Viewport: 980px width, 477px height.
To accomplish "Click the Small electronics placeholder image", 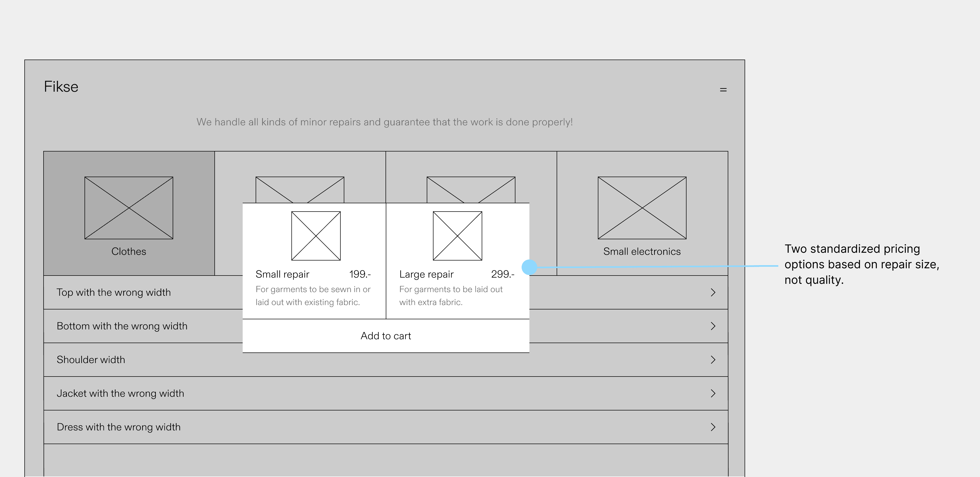I will [642, 208].
